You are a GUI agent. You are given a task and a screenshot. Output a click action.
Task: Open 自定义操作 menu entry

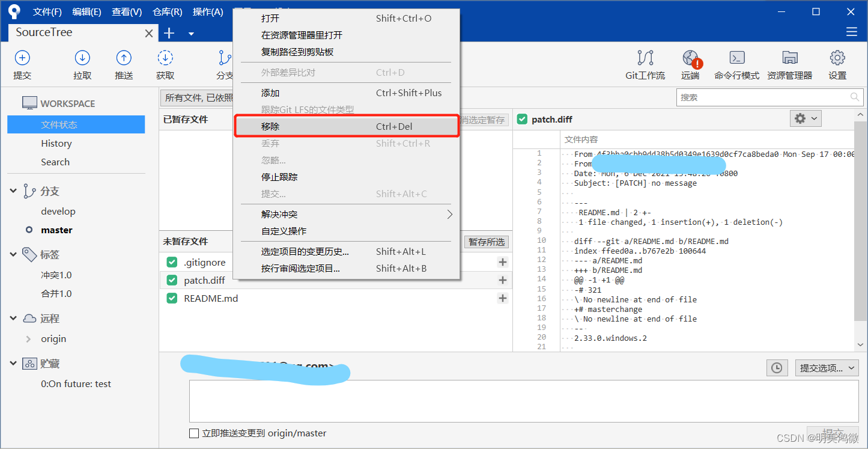(x=347, y=231)
